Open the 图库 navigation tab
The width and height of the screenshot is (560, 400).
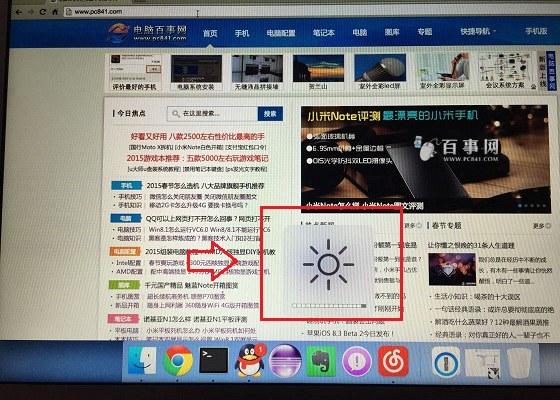coord(392,32)
